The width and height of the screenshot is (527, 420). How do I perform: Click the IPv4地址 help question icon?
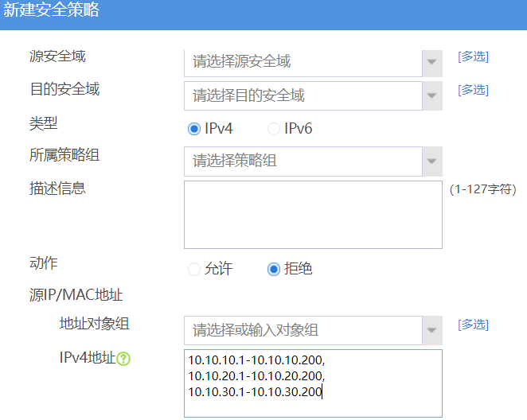point(123,359)
